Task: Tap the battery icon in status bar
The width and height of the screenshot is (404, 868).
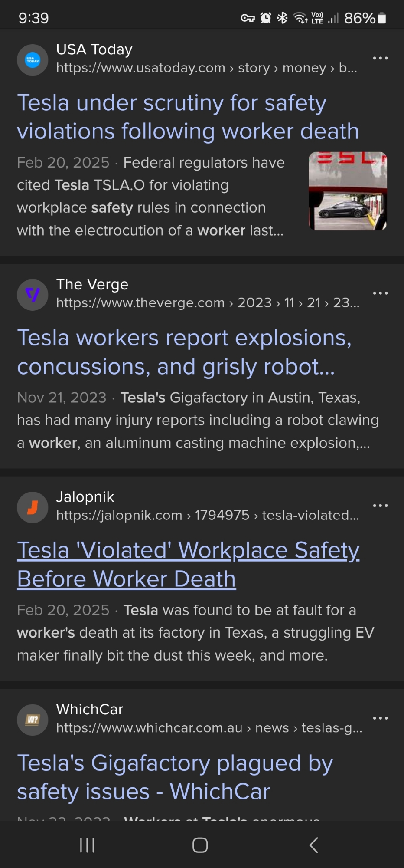Action: [x=381, y=18]
